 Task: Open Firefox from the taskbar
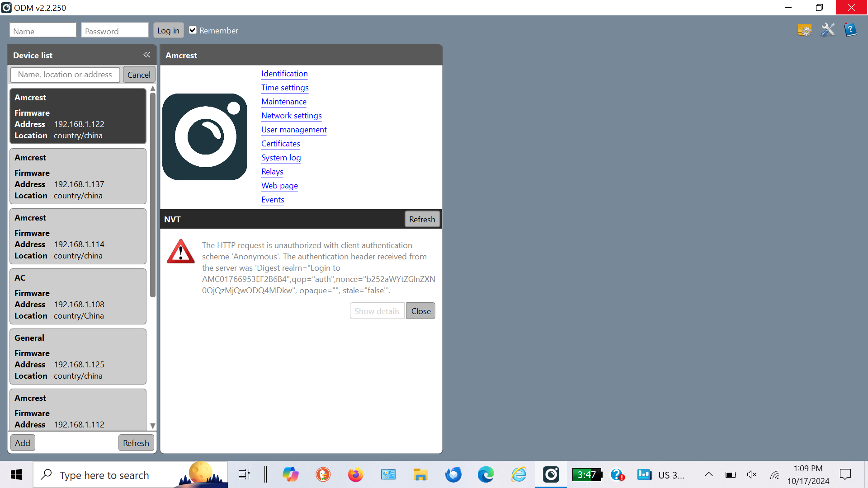(355, 474)
